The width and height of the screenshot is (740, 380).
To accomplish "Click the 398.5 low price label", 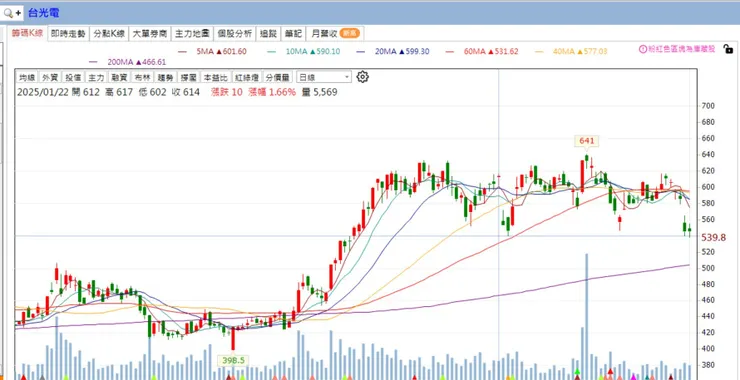I will (233, 361).
